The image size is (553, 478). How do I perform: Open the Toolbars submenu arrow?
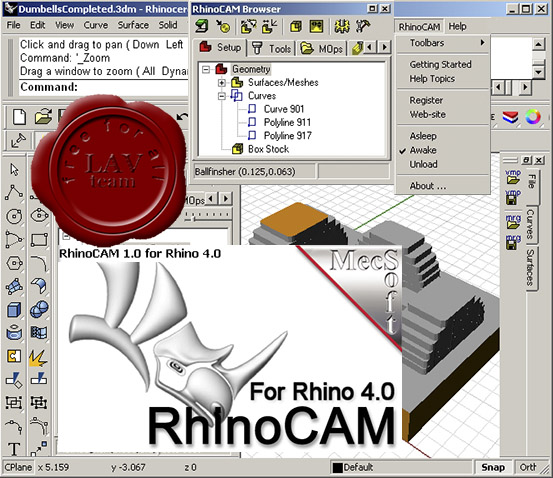[x=482, y=43]
